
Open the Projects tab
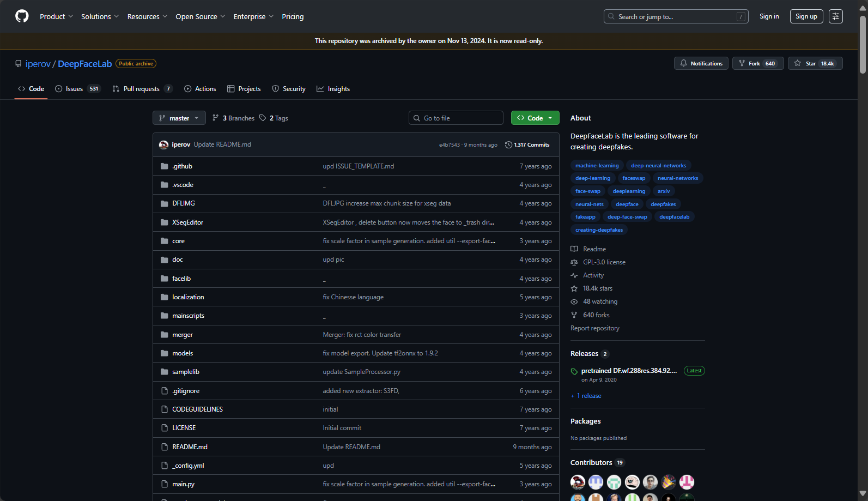tap(244, 89)
